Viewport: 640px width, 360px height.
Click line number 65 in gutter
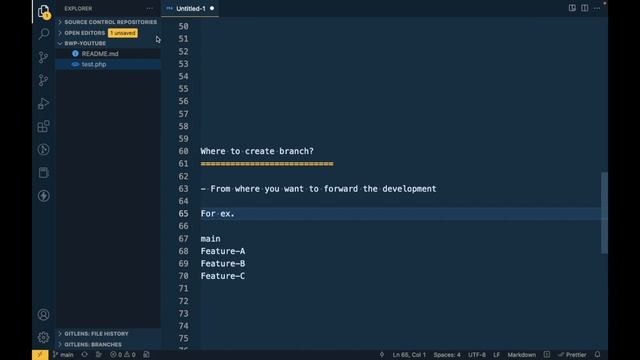(x=183, y=214)
